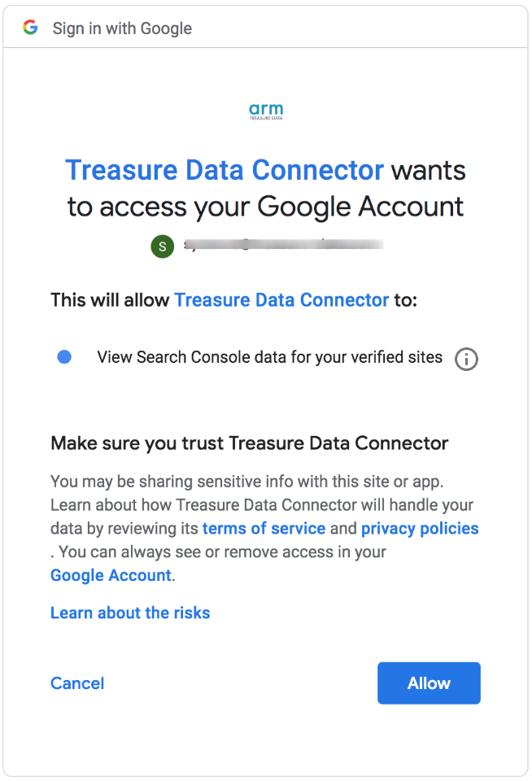The height and width of the screenshot is (781, 532).
Task: Open the terms of service link
Action: [264, 529]
